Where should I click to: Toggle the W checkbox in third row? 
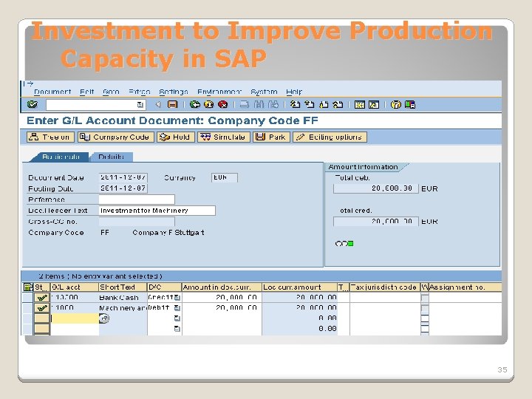pos(424,318)
